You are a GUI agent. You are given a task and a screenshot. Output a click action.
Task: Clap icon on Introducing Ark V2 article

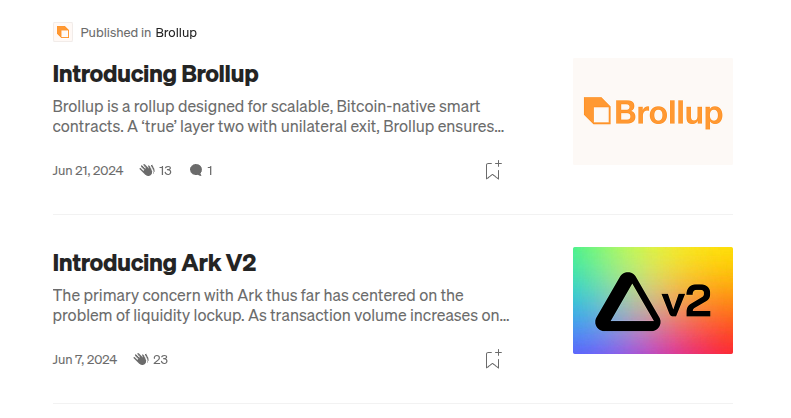(141, 359)
